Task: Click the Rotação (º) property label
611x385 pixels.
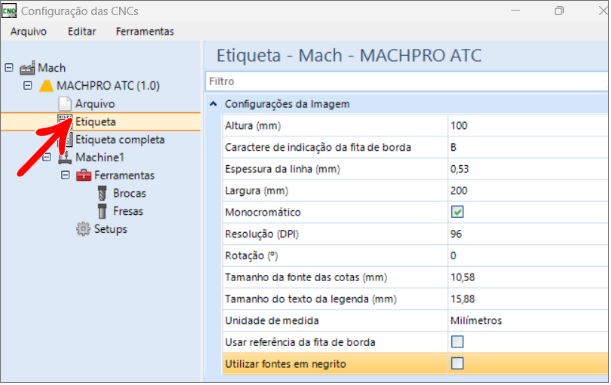Action: tap(251, 256)
